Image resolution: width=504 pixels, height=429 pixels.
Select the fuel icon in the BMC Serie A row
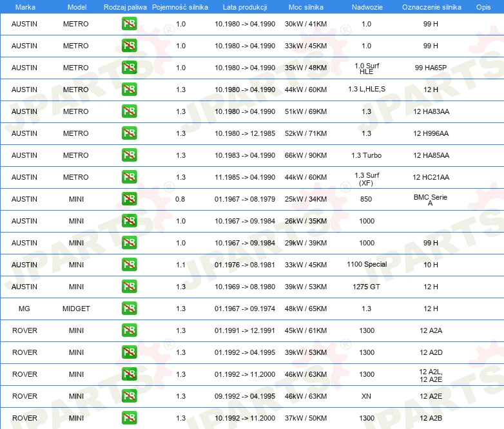pyautogui.click(x=129, y=199)
